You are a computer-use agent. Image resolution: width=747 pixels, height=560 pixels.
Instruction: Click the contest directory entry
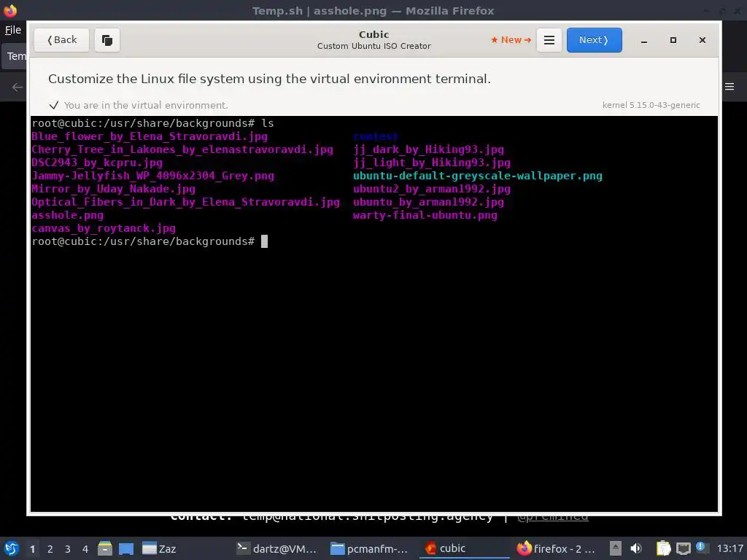click(x=376, y=136)
